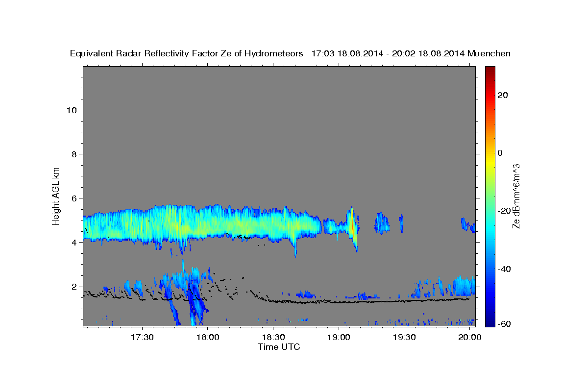This screenshot has width=588, height=392.
Task: Click the 'Height AGL km' axis label
Action: 56,196
